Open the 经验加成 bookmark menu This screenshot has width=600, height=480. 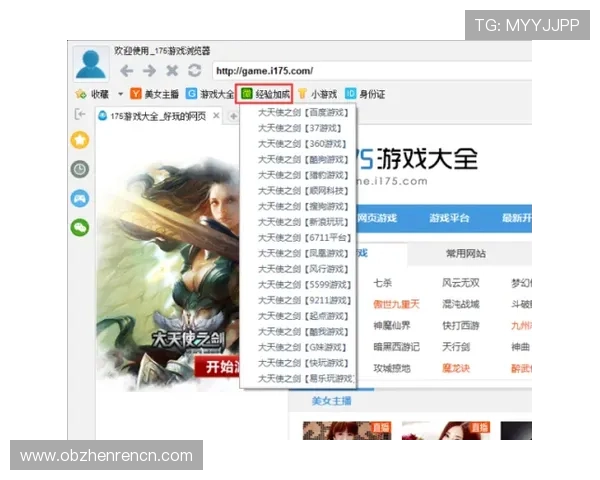tap(264, 94)
